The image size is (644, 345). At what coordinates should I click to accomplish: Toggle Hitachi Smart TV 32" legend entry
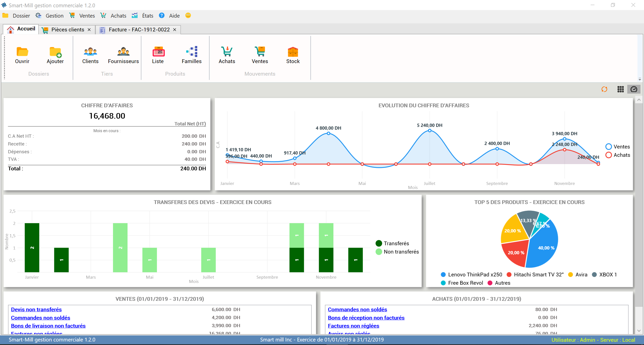535,275
